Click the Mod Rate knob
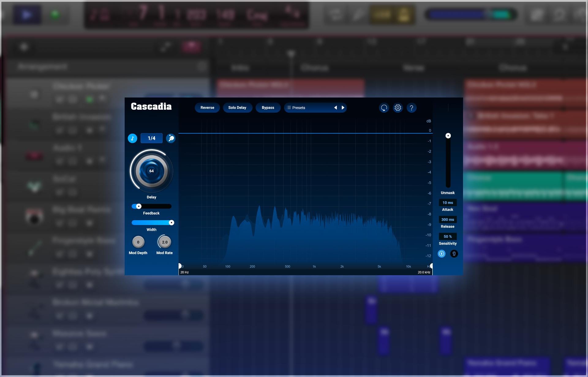The image size is (588, 377). pyautogui.click(x=165, y=242)
